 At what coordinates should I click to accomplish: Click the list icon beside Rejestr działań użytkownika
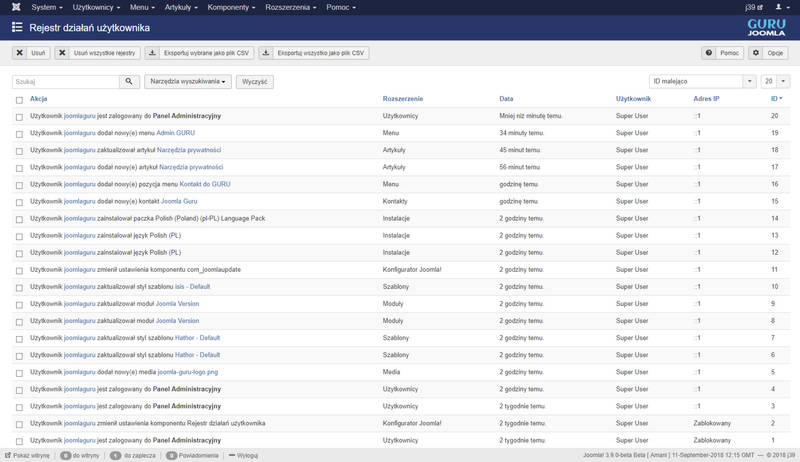(x=17, y=28)
